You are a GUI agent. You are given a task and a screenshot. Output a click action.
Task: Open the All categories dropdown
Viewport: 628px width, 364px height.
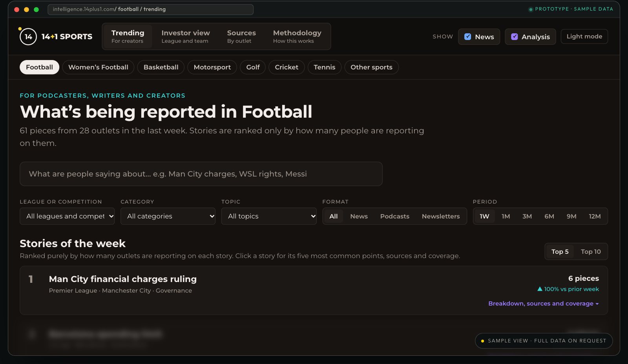coord(168,216)
